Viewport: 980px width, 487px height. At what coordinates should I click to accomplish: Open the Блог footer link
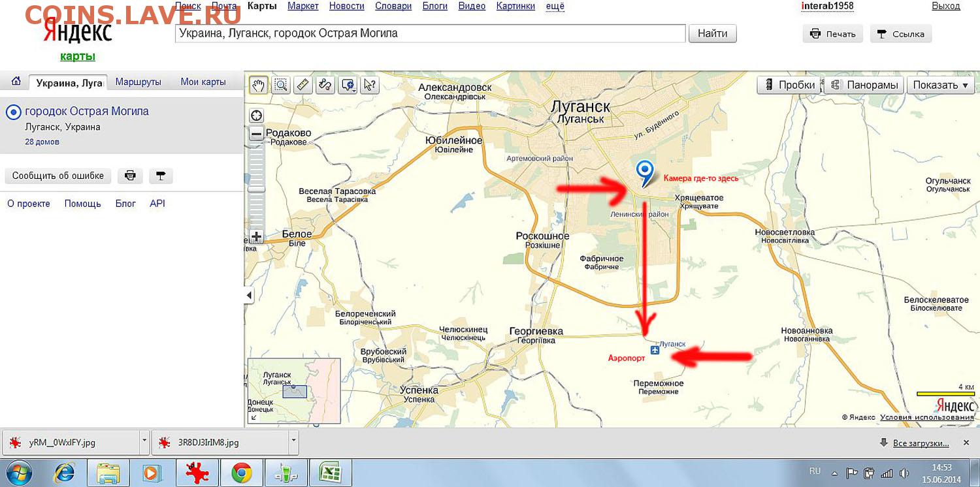pos(125,204)
